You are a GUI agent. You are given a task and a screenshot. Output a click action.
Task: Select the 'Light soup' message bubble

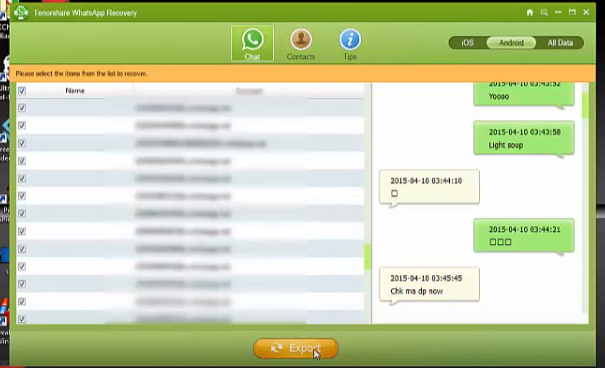coord(524,138)
